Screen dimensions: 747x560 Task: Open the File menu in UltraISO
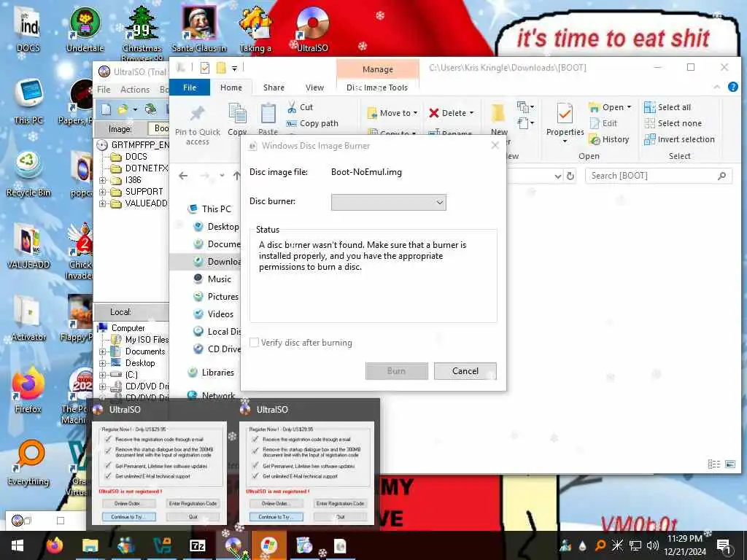pyautogui.click(x=104, y=90)
